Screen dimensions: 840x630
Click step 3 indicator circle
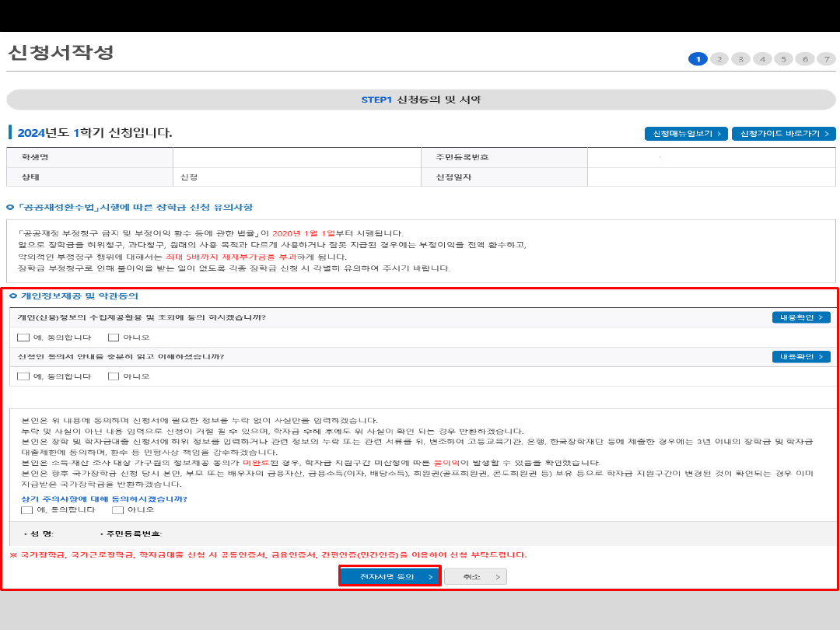(x=740, y=59)
